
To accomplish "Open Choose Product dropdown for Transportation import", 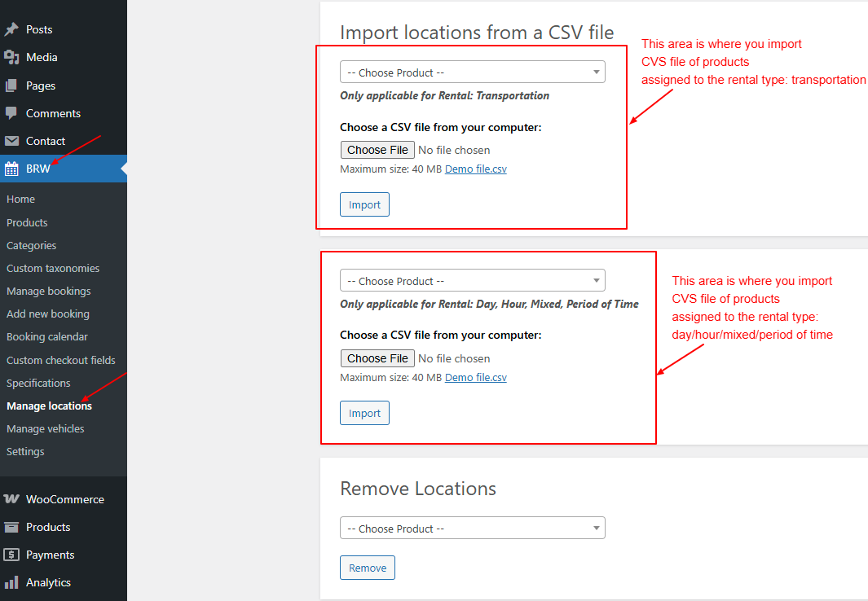I will [x=472, y=72].
